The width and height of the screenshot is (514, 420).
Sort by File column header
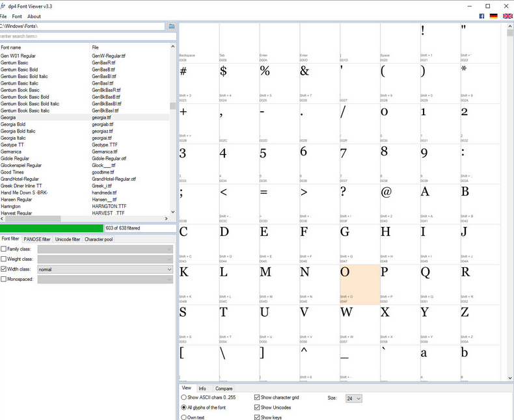[130, 47]
